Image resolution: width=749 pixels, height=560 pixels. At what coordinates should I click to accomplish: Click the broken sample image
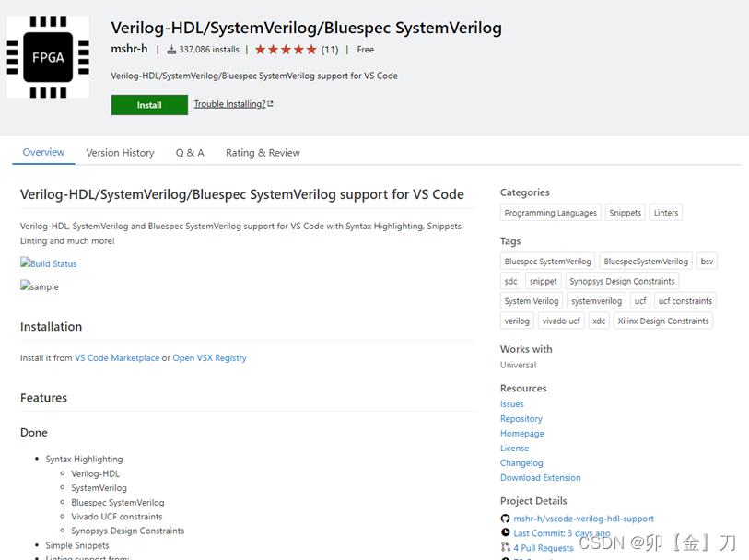(25, 286)
